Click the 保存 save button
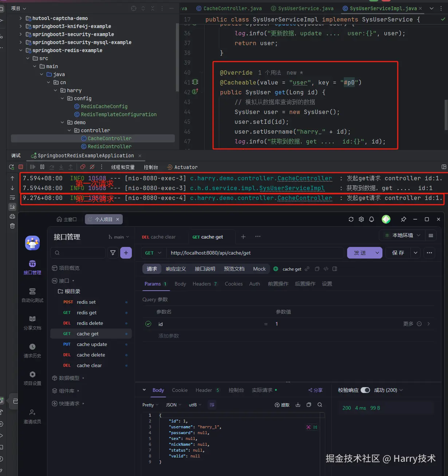Viewport: 448px width, 476px height. (x=398, y=253)
